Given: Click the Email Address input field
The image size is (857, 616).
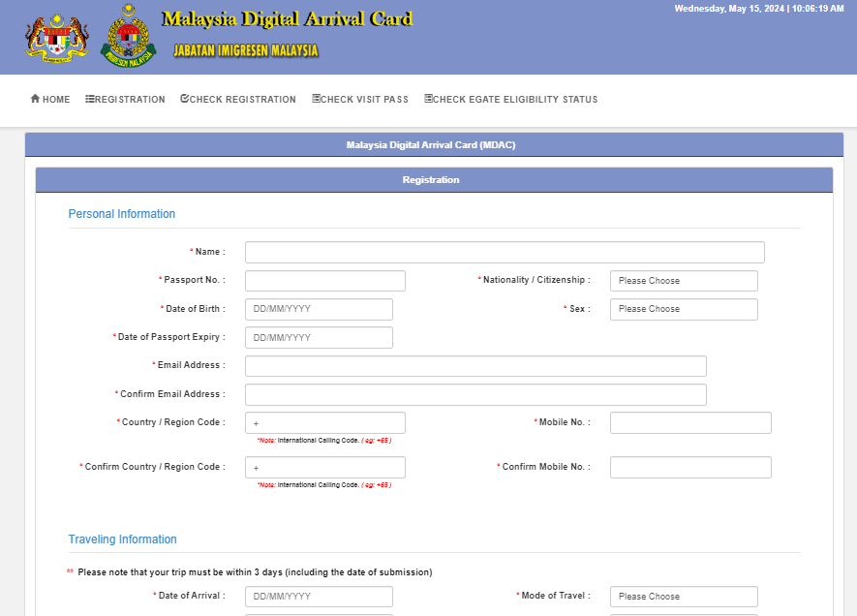Looking at the screenshot, I should tap(474, 365).
